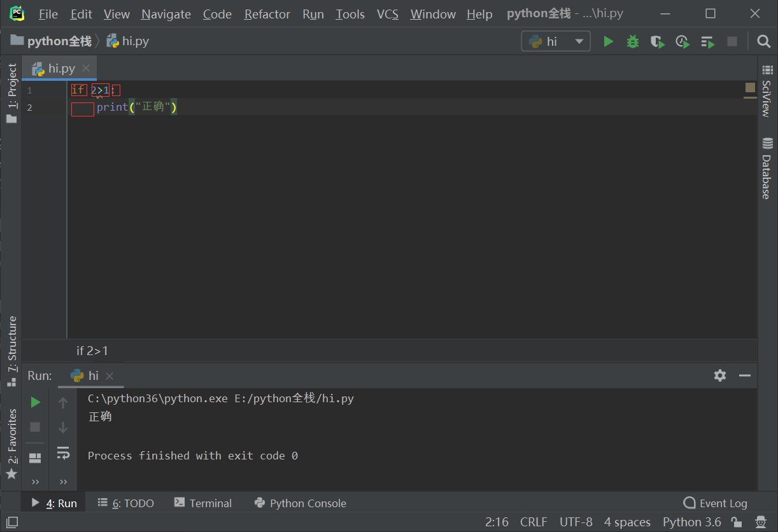The width and height of the screenshot is (778, 532).
Task: Stop process in the Run panel
Action: pos(36,427)
